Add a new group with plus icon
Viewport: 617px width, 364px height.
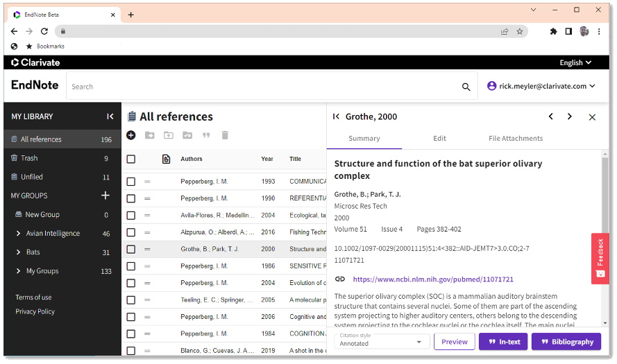click(105, 196)
